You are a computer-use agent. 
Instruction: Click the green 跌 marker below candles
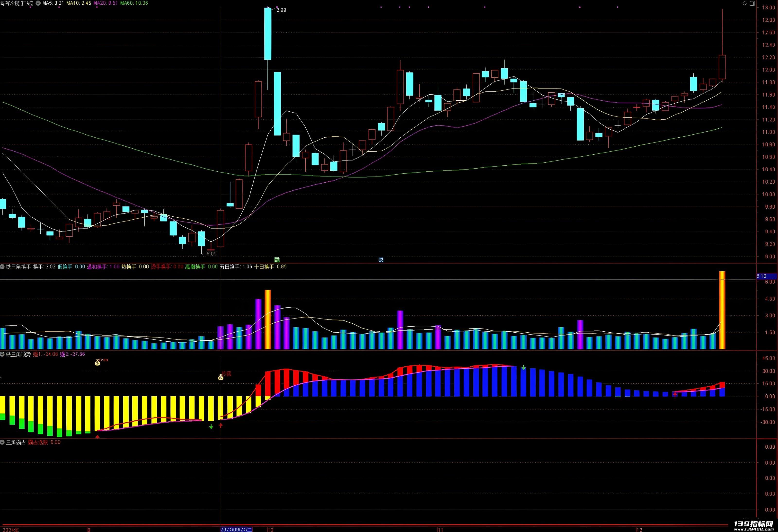pos(277,259)
